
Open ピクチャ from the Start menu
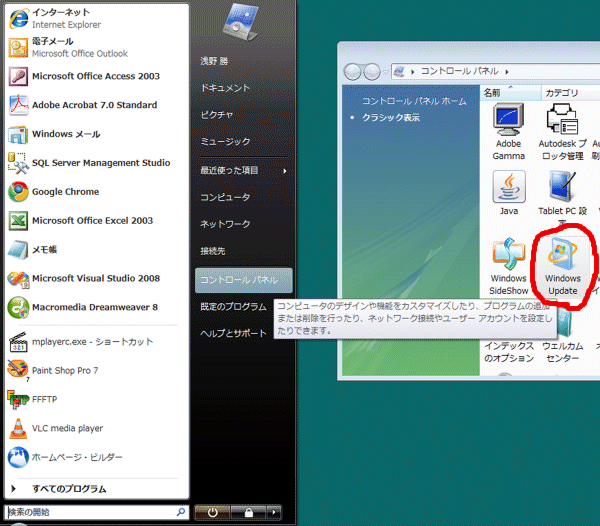tap(217, 115)
